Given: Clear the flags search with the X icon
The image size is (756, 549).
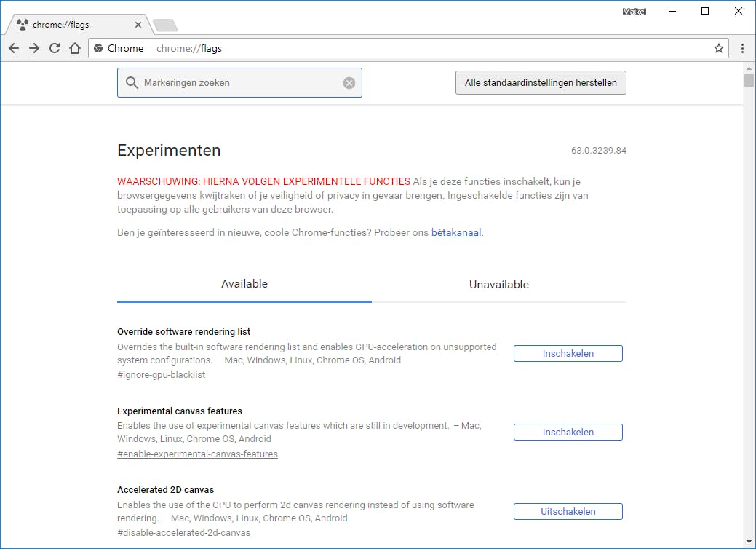Looking at the screenshot, I should click(x=349, y=83).
